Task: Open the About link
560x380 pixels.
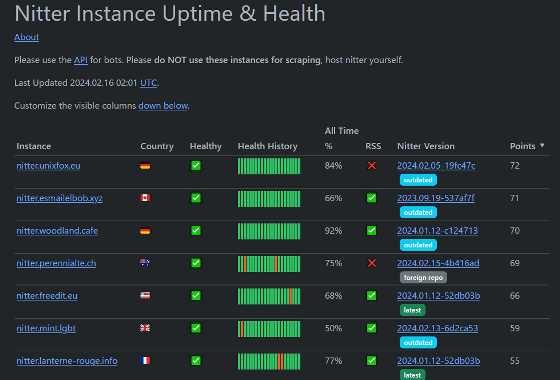Action: coord(26,37)
